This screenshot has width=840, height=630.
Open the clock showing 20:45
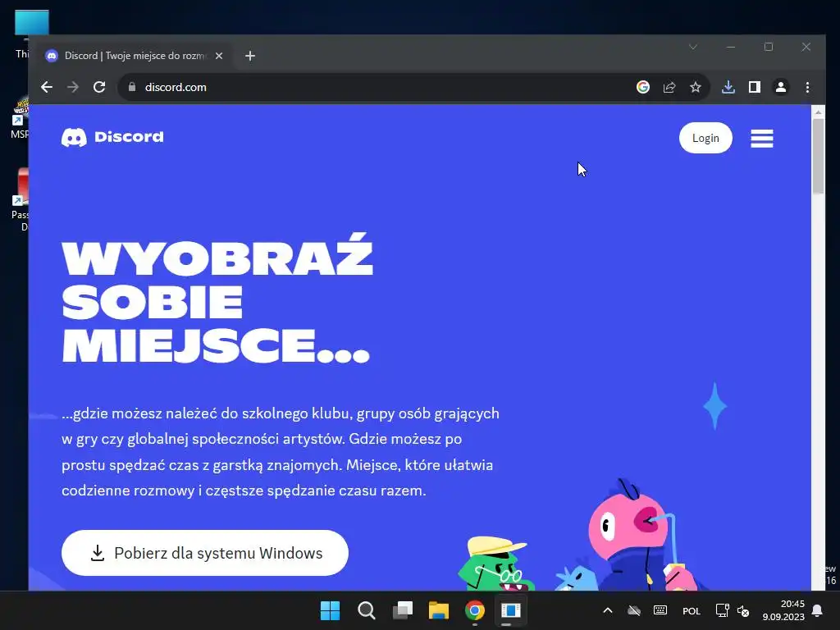click(x=783, y=610)
